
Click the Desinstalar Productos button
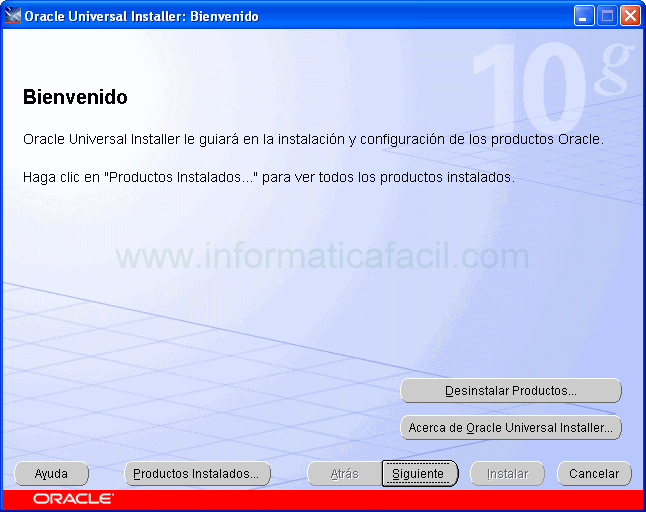point(511,390)
